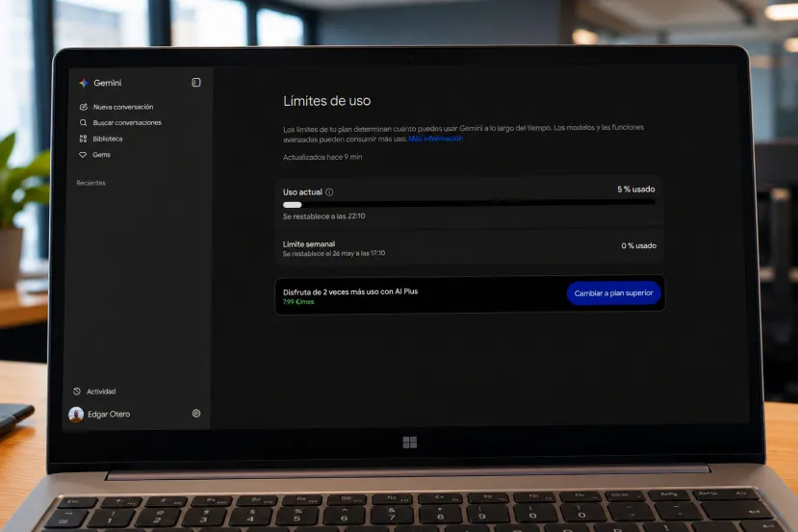Image resolution: width=798 pixels, height=532 pixels.
Task: Click the "Actualizados hace 9 min" text
Action: pyautogui.click(x=322, y=157)
